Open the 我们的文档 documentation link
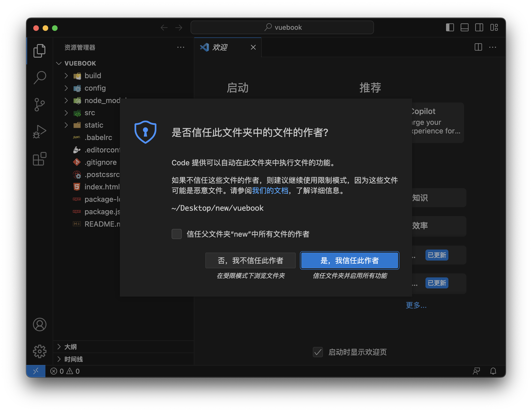532x412 pixels. [x=270, y=190]
